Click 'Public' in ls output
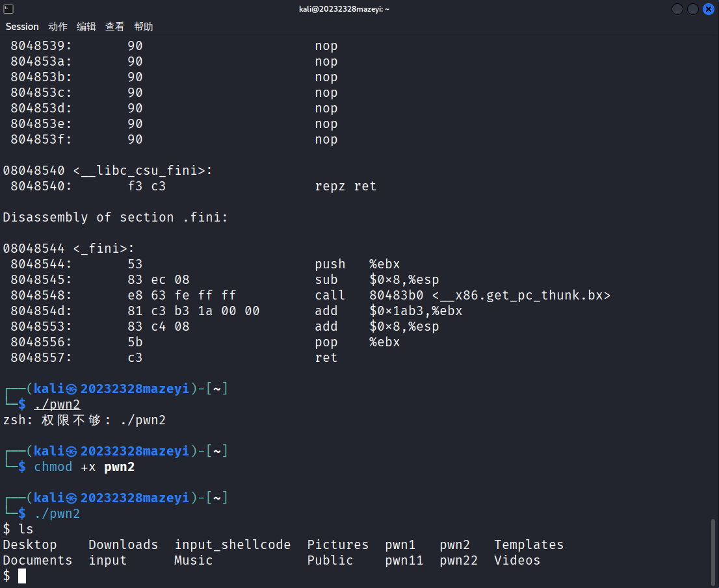This screenshot has width=719, height=588. (x=330, y=560)
